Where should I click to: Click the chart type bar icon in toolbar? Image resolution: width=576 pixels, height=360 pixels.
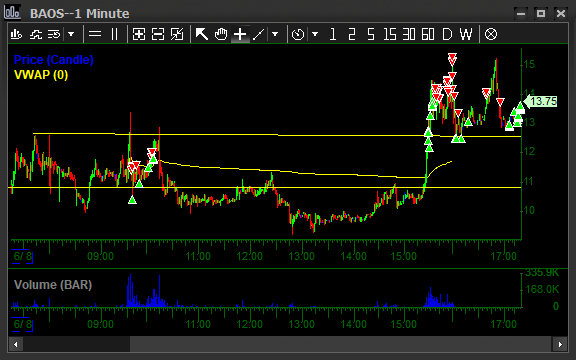point(16,35)
